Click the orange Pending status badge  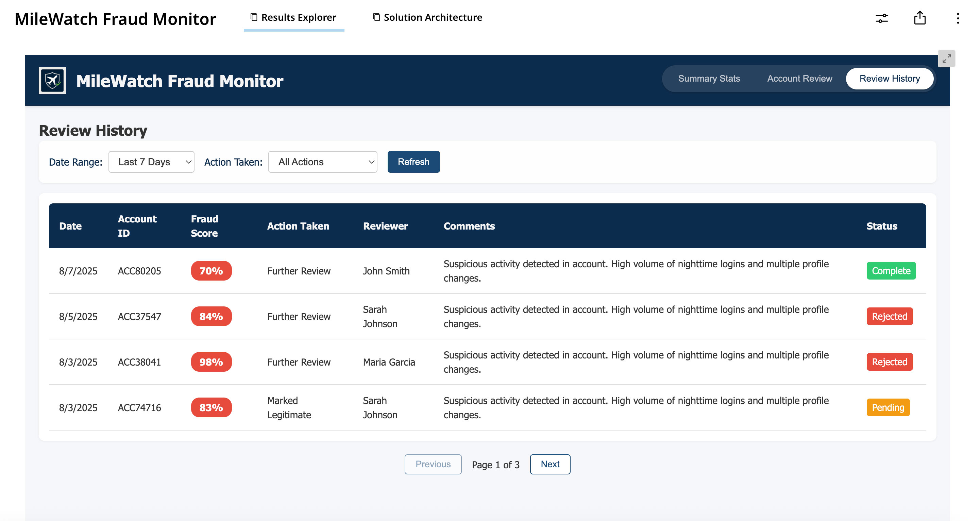click(x=888, y=407)
